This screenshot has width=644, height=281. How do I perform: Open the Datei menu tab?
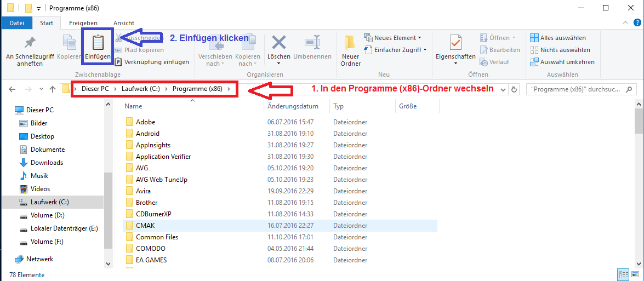pos(16,23)
